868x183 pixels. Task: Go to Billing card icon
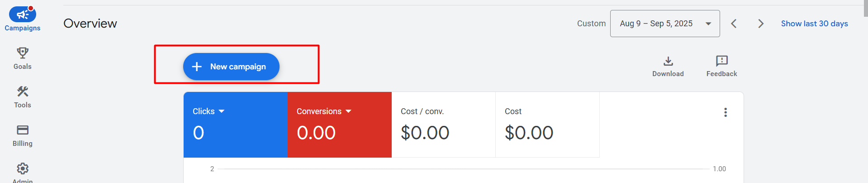23,130
